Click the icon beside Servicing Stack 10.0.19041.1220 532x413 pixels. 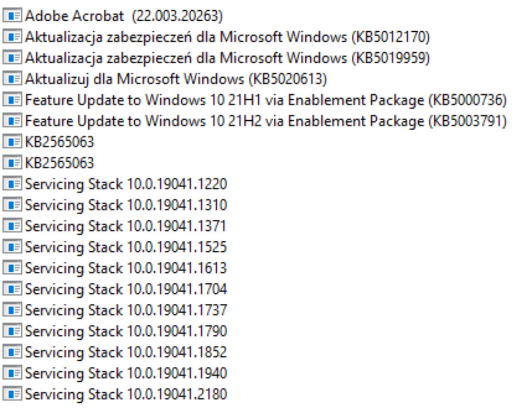click(12, 184)
